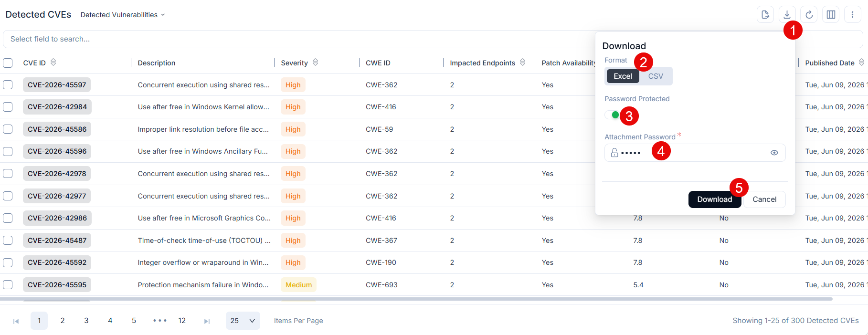
Task: Click the download icon in toolbar
Action: coord(787,15)
